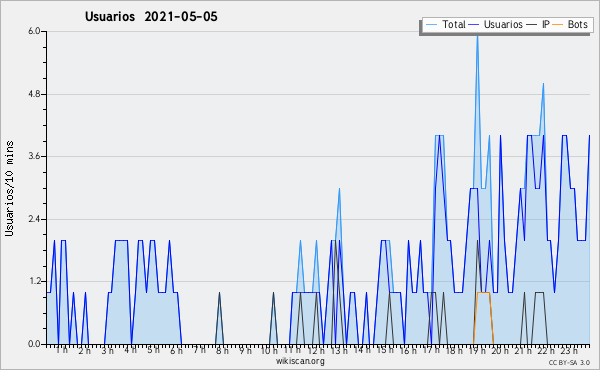The image size is (600, 370).
Task: Click the x-axis label '22 h'
Action: pos(546,350)
